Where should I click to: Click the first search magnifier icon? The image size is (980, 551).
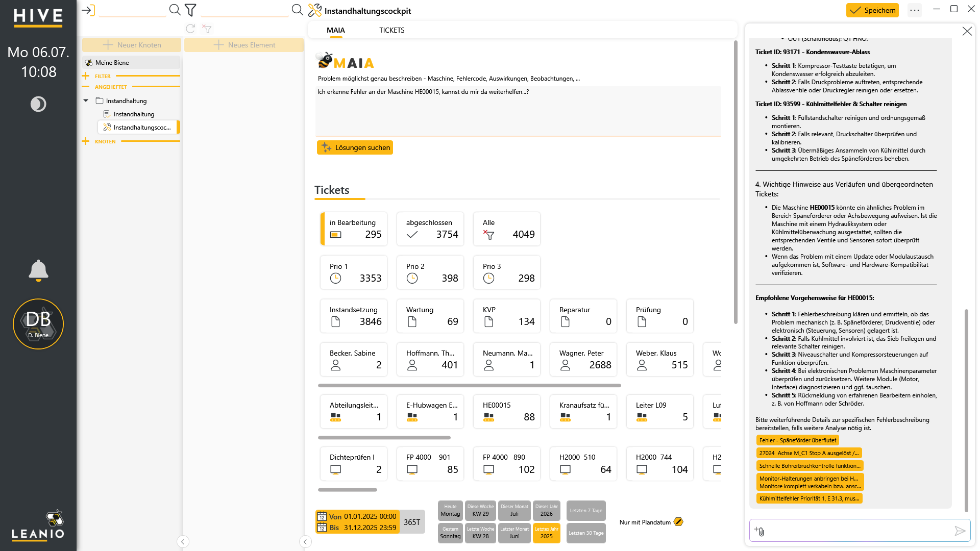click(x=175, y=10)
